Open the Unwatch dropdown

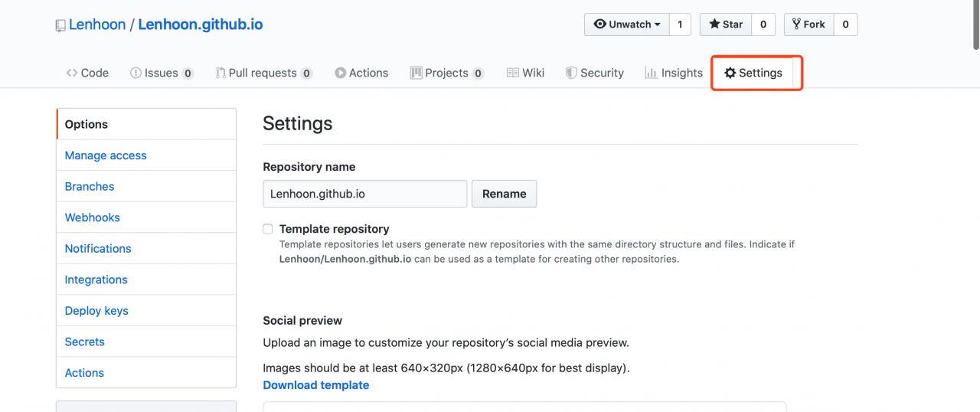(x=627, y=25)
